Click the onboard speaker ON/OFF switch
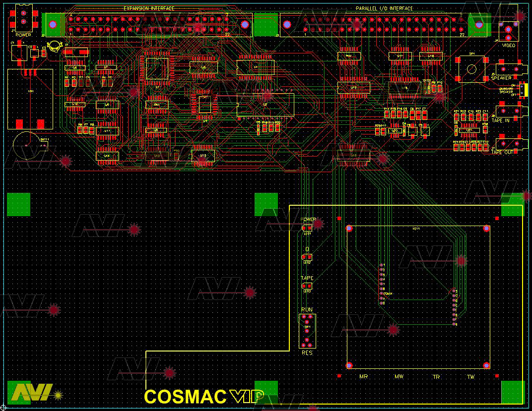 click(x=522, y=90)
